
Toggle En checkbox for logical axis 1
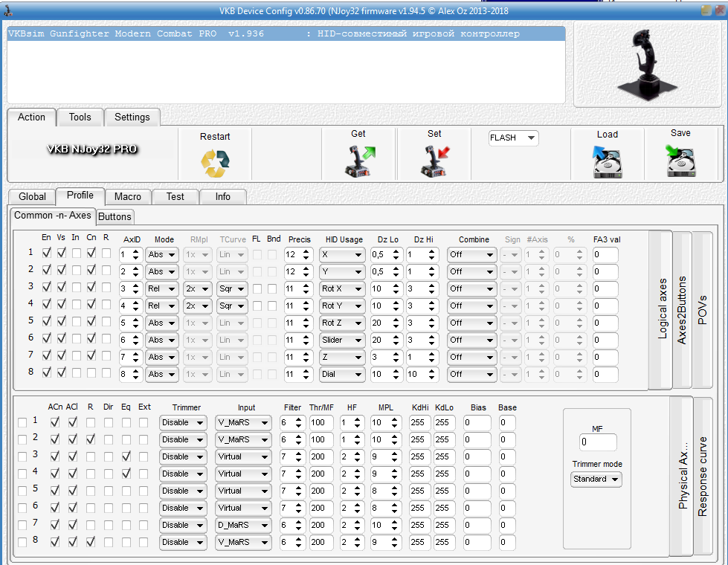tap(46, 253)
